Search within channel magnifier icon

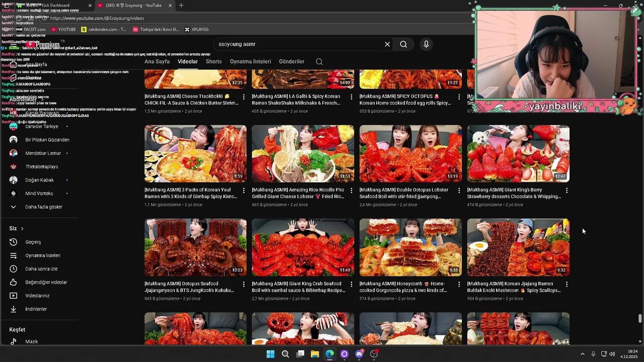point(319,62)
